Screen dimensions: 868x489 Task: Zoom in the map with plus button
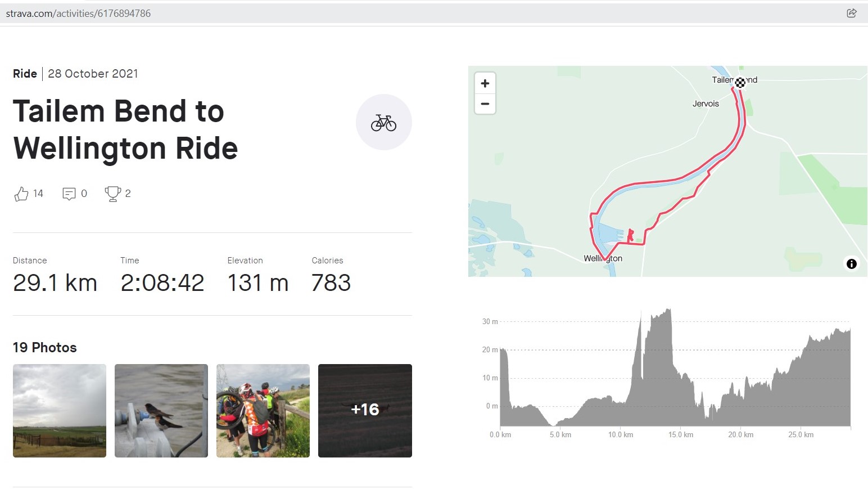485,83
